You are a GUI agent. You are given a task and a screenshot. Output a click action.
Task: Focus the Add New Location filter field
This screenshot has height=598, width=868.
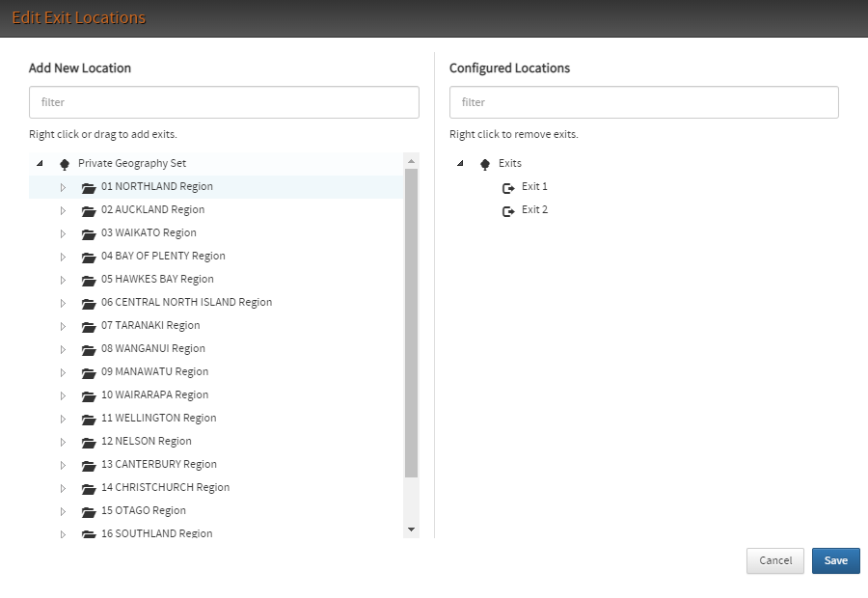[x=224, y=102]
